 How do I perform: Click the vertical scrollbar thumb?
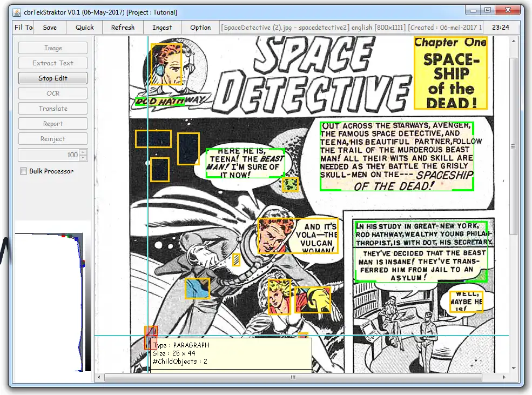click(513, 146)
